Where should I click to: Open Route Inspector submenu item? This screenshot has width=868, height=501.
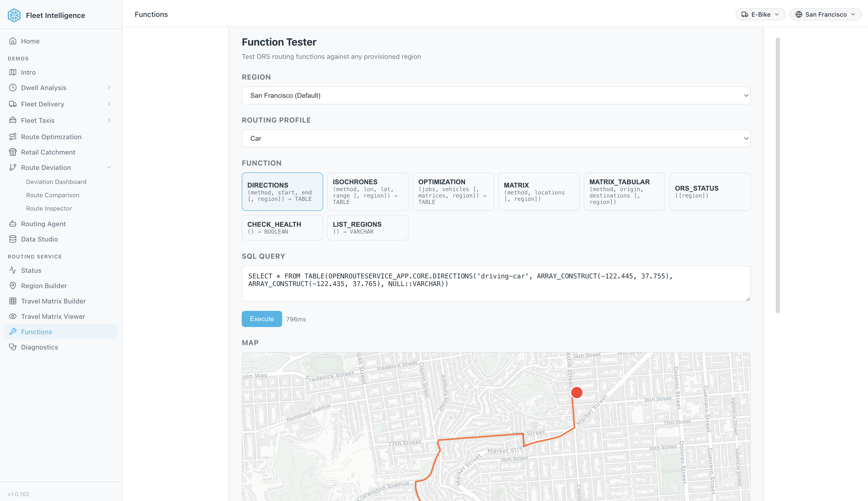tap(49, 208)
